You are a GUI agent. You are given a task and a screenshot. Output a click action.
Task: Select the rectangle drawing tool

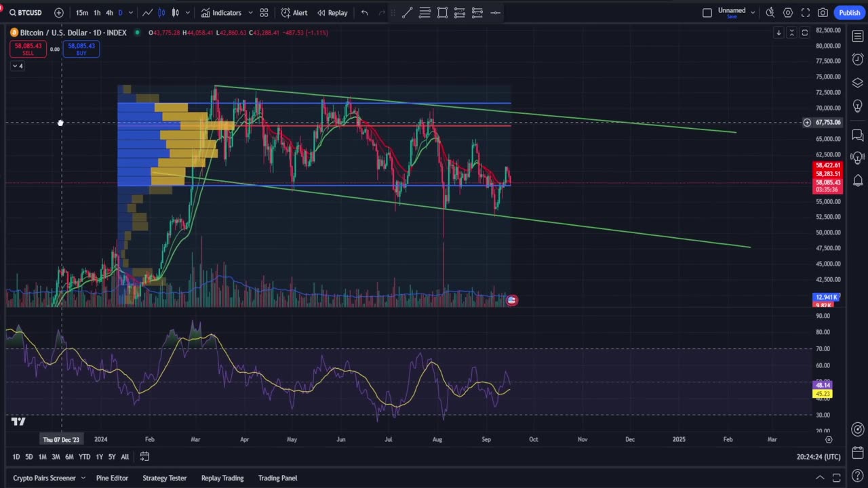coord(442,13)
